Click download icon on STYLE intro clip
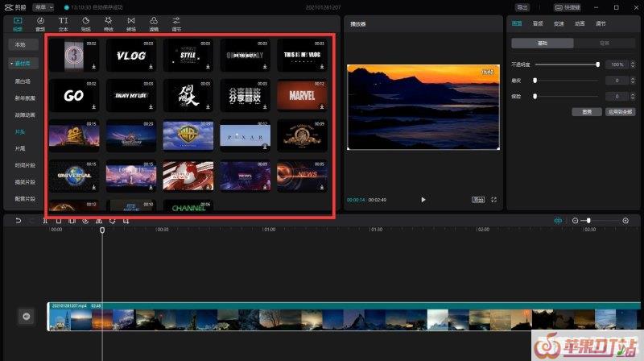 point(208,67)
